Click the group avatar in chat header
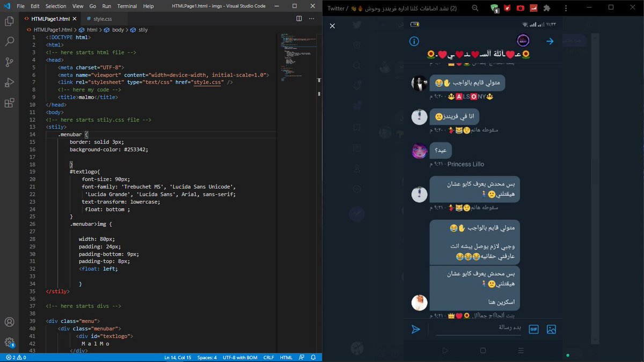Screen dimensions: 644x362 click(523, 41)
